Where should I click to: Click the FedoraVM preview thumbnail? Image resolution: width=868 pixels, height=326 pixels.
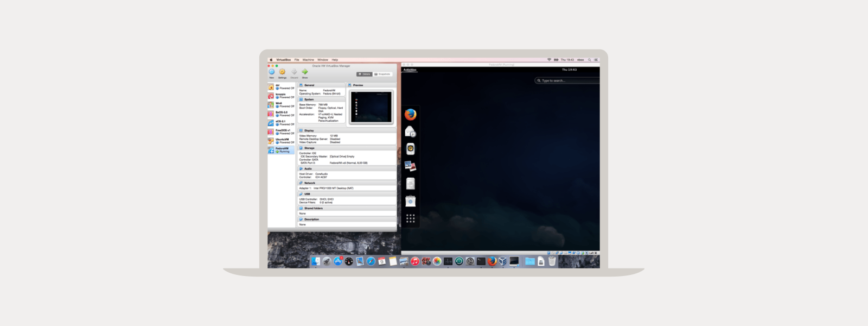pyautogui.click(x=371, y=107)
